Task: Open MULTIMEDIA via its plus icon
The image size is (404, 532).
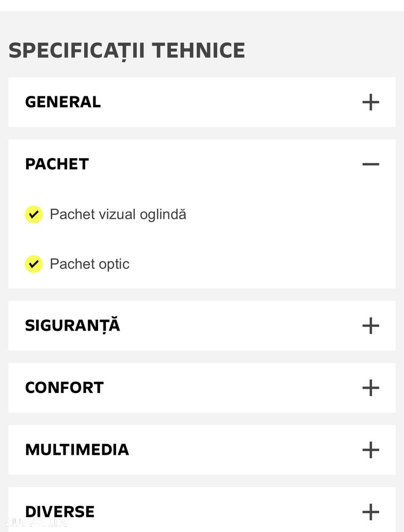Action: click(x=370, y=450)
